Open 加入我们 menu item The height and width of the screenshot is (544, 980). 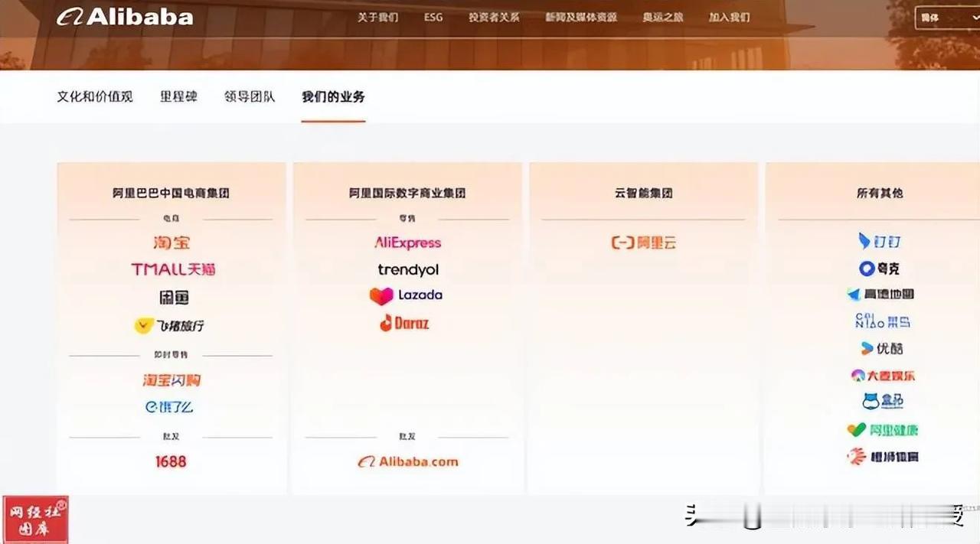pos(729,17)
